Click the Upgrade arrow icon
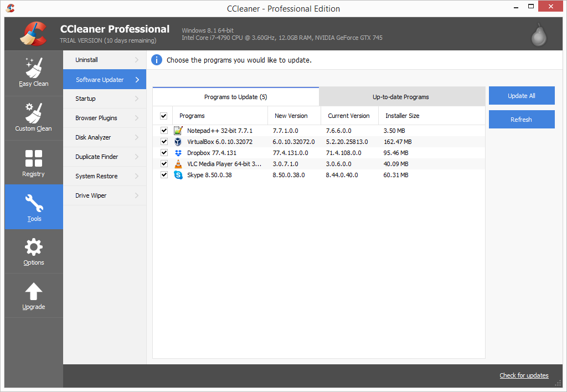The image size is (567, 392). [33, 291]
